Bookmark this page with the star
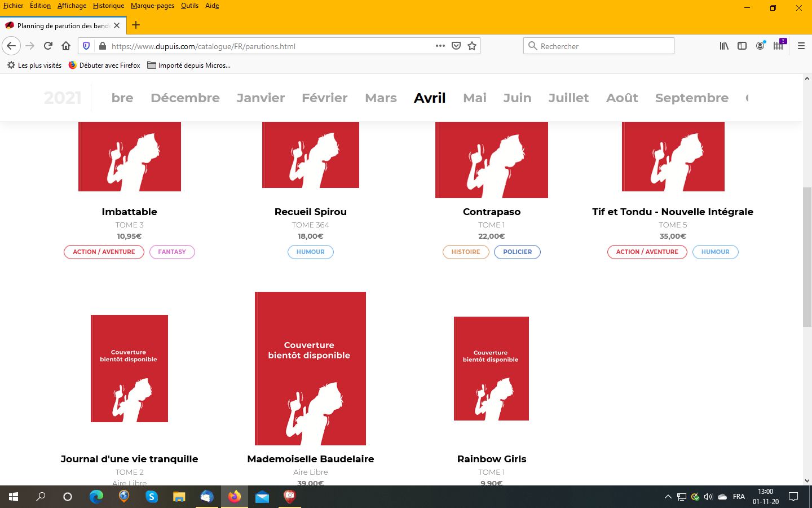The image size is (812, 508). [x=472, y=46]
